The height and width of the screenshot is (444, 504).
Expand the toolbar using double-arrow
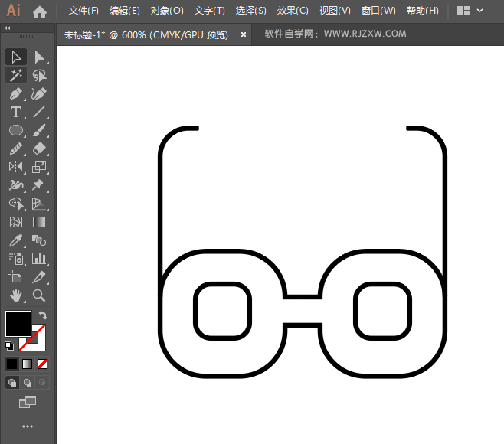pyautogui.click(x=8, y=28)
